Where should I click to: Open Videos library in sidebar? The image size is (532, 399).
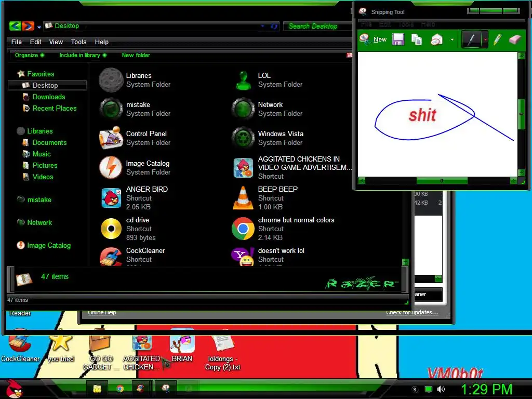pyautogui.click(x=37, y=177)
